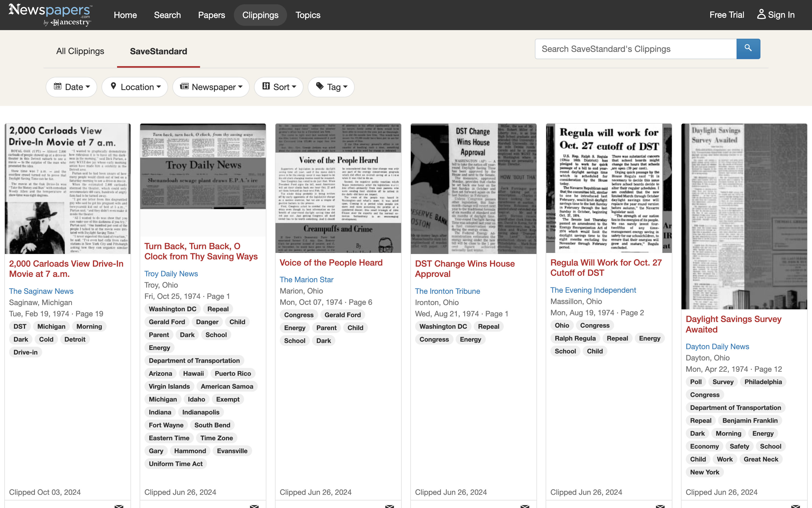Click the Time Zone tag
Screen dimensions: 812x508
click(x=216, y=438)
